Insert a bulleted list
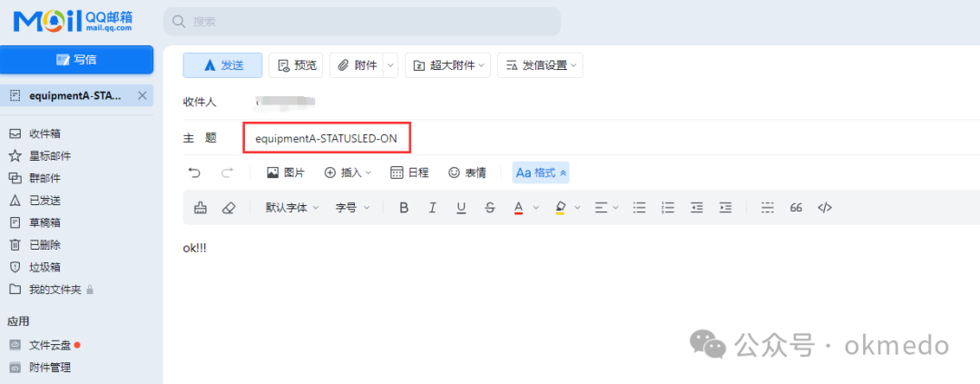Screen dimensions: 980x384 (x=640, y=208)
